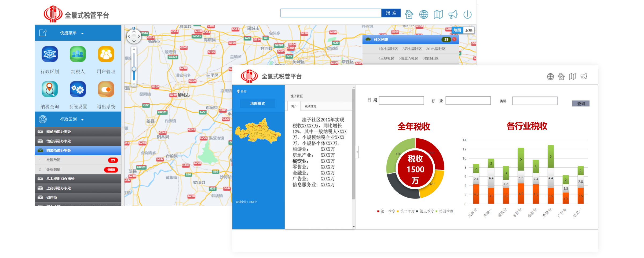Collapse the 快捷菜单 dropdown arrow
The image size is (644, 258).
tap(82, 34)
